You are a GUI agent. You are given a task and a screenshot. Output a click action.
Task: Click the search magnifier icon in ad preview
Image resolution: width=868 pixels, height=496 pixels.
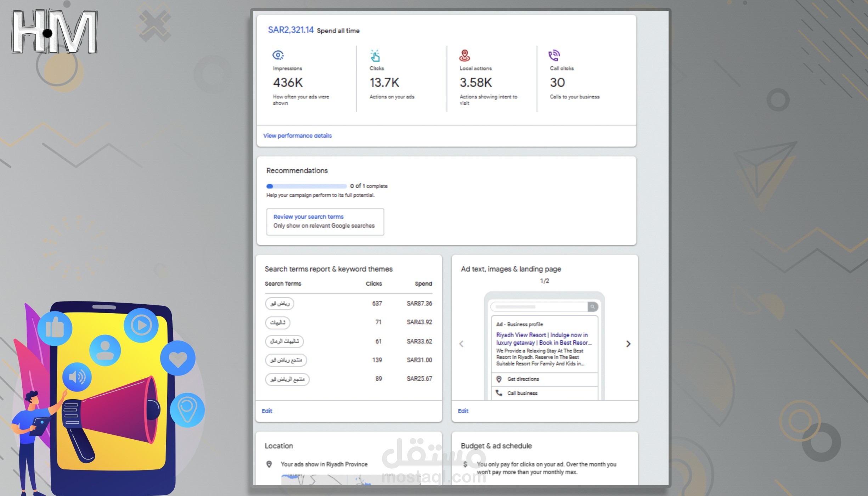tap(592, 307)
